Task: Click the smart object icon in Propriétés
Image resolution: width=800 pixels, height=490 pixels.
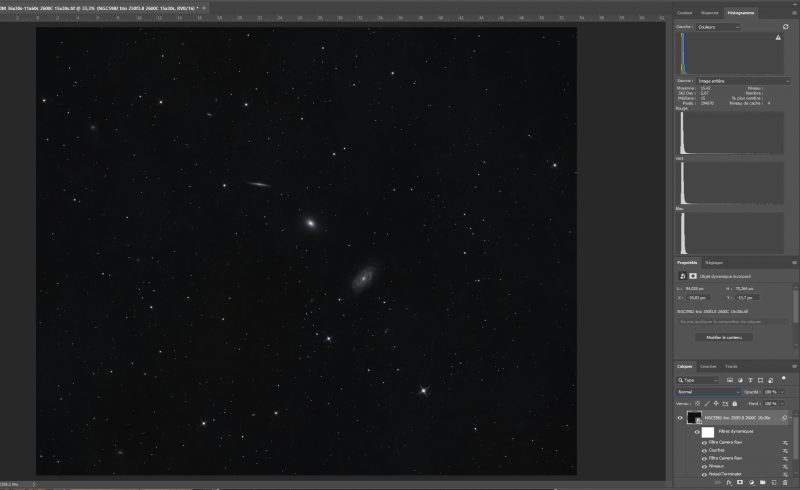Action: point(683,276)
